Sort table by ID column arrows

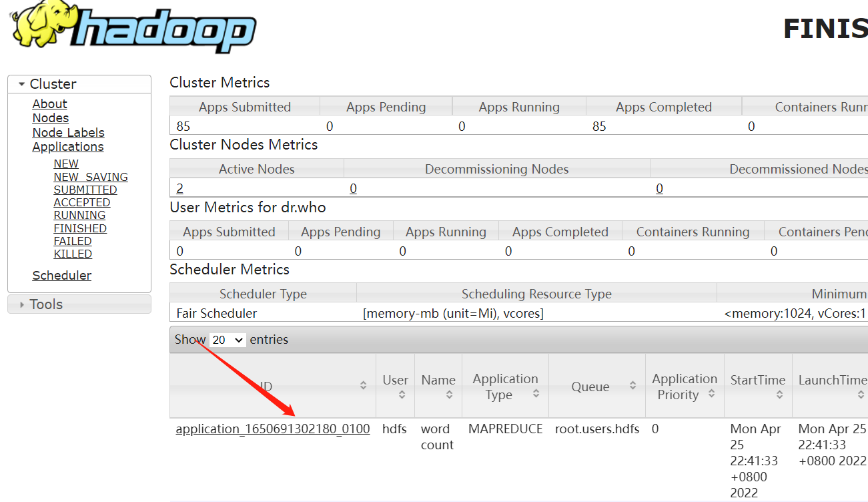pyautogui.click(x=363, y=386)
